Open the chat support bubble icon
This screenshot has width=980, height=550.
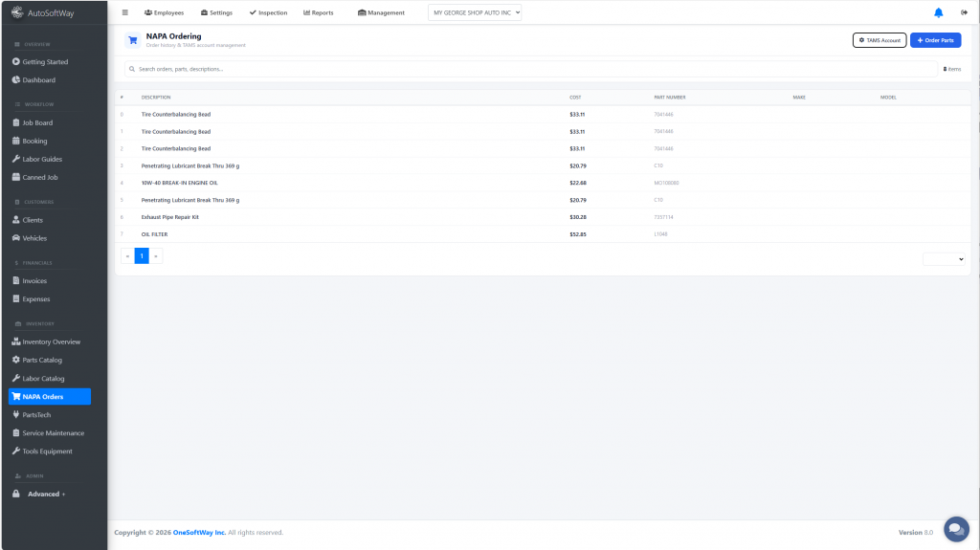pyautogui.click(x=956, y=529)
